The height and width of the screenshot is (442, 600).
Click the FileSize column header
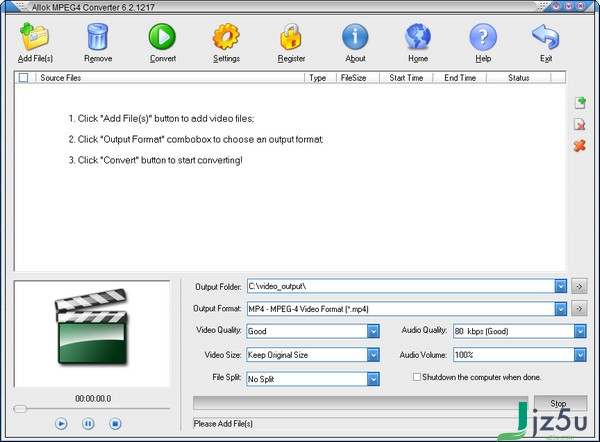pos(358,78)
